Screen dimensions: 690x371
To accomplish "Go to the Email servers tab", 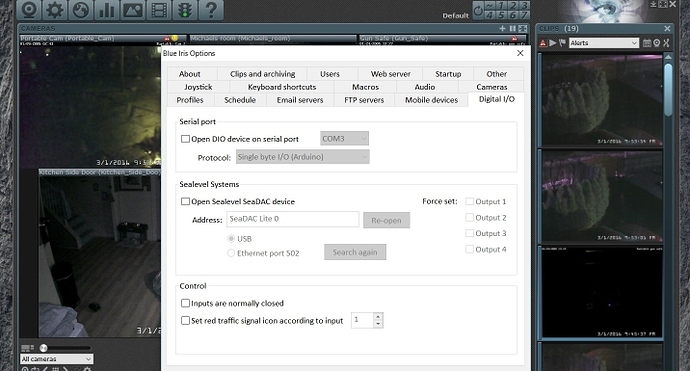I will [300, 100].
